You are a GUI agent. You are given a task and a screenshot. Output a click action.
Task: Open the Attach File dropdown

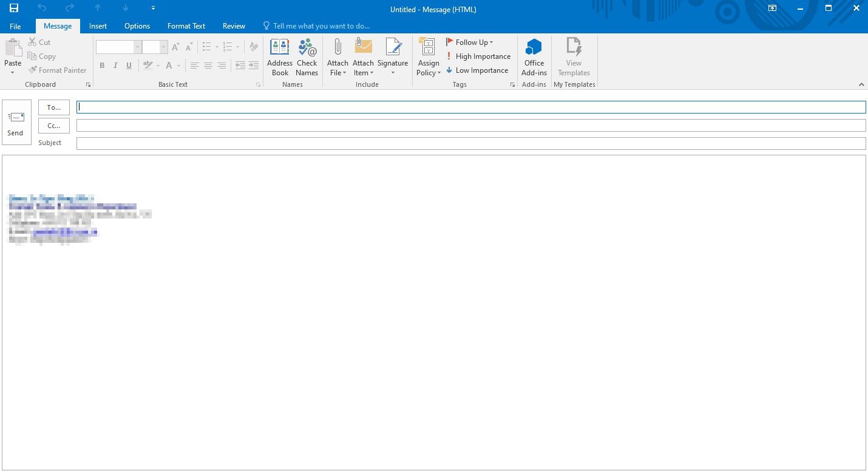[337, 57]
